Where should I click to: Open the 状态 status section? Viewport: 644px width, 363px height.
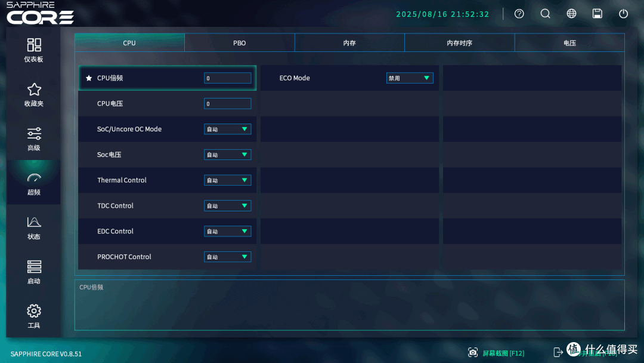pyautogui.click(x=33, y=227)
